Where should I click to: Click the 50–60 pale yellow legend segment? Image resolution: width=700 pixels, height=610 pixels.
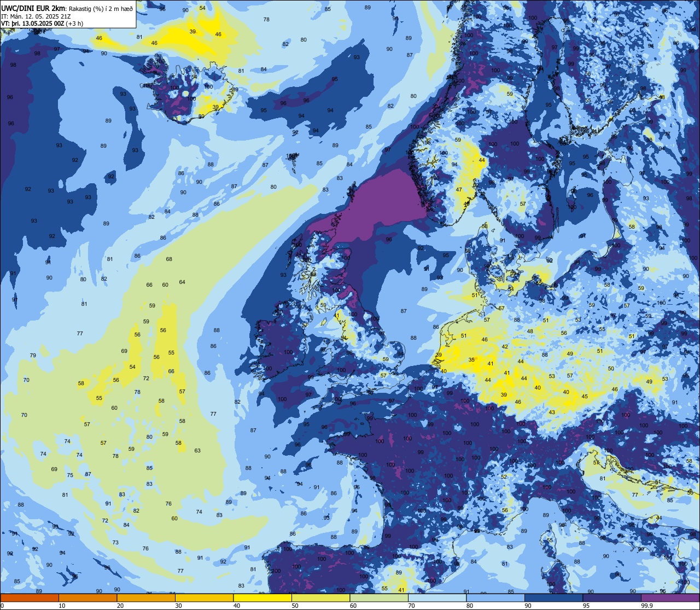320,597
